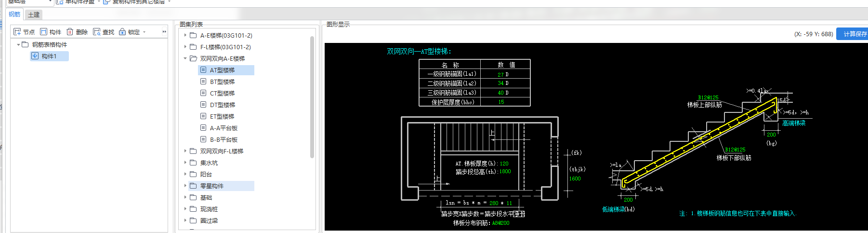Click the 计算保存 button
Image resolution: width=868 pixels, height=233 pixels.
(x=852, y=34)
